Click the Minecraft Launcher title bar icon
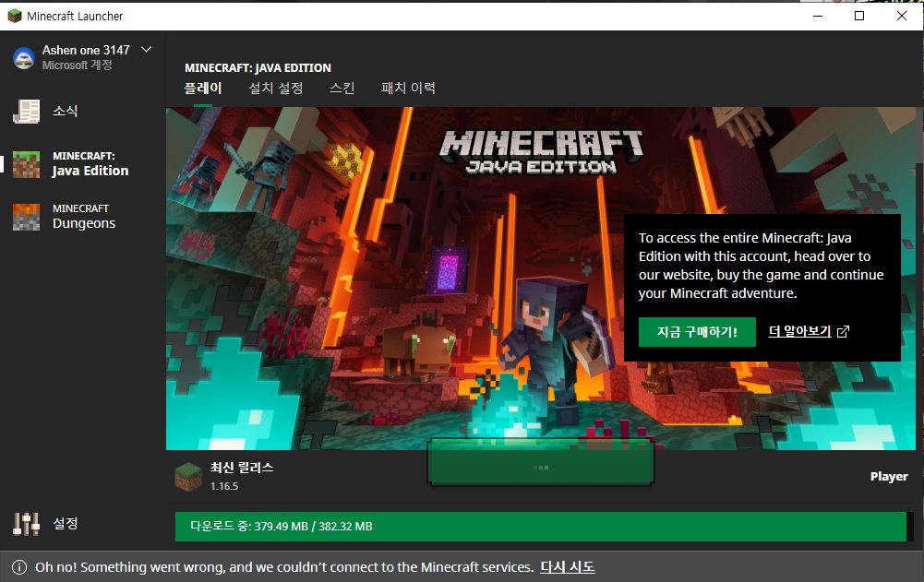This screenshot has height=582, width=924. pyautogui.click(x=15, y=16)
